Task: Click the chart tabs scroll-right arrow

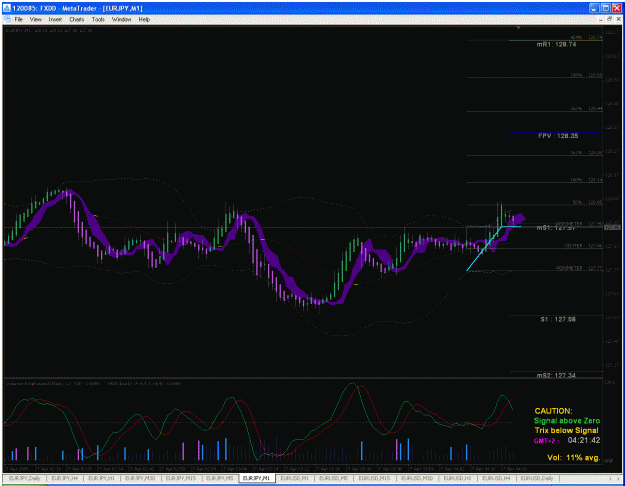Action: [x=619, y=478]
